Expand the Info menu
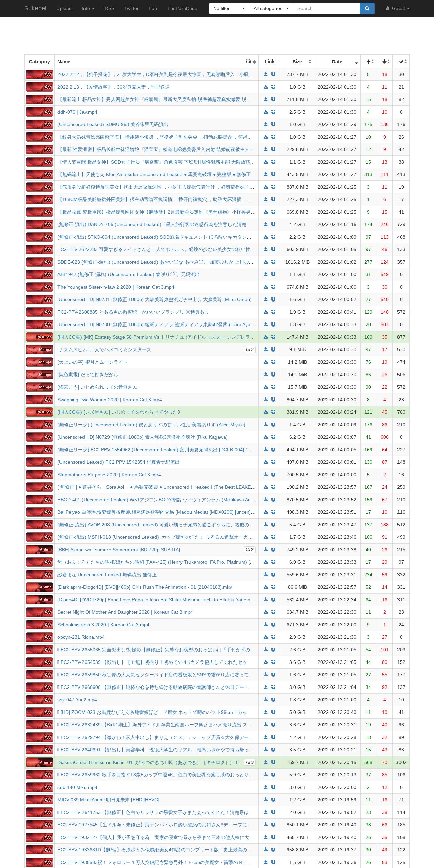434x868 pixels. 88,8
